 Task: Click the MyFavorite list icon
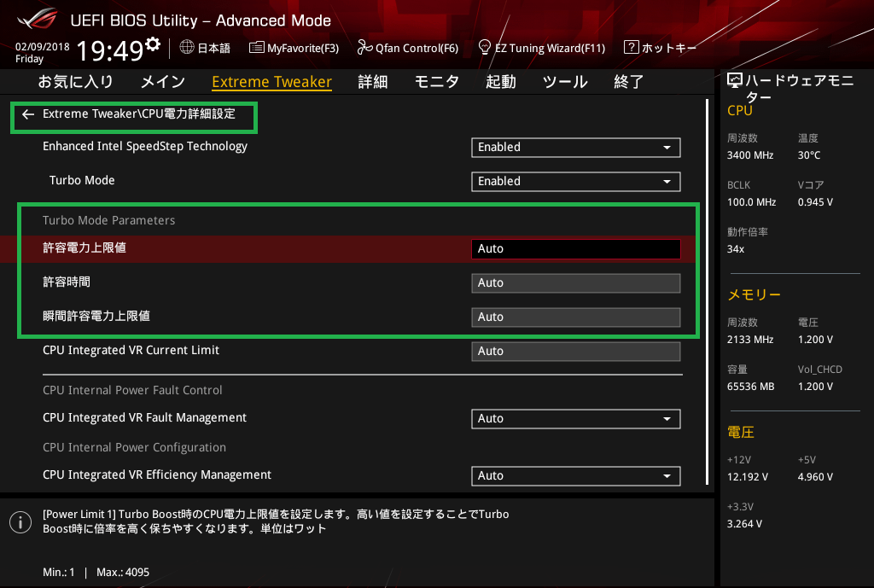[x=256, y=48]
